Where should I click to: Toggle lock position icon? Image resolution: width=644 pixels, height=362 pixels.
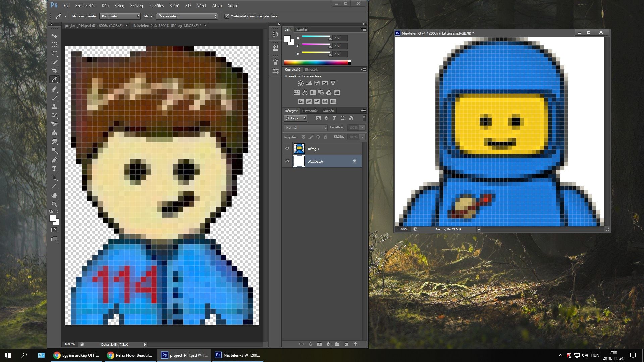point(318,137)
